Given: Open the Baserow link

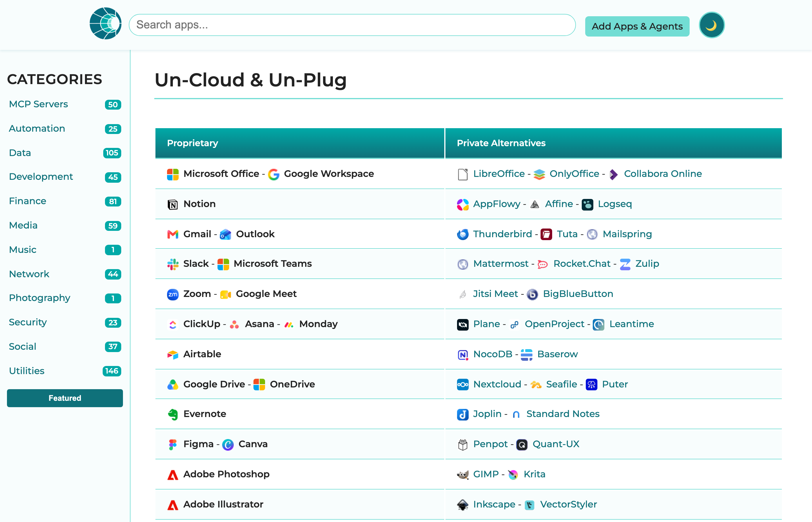Looking at the screenshot, I should 557,354.
